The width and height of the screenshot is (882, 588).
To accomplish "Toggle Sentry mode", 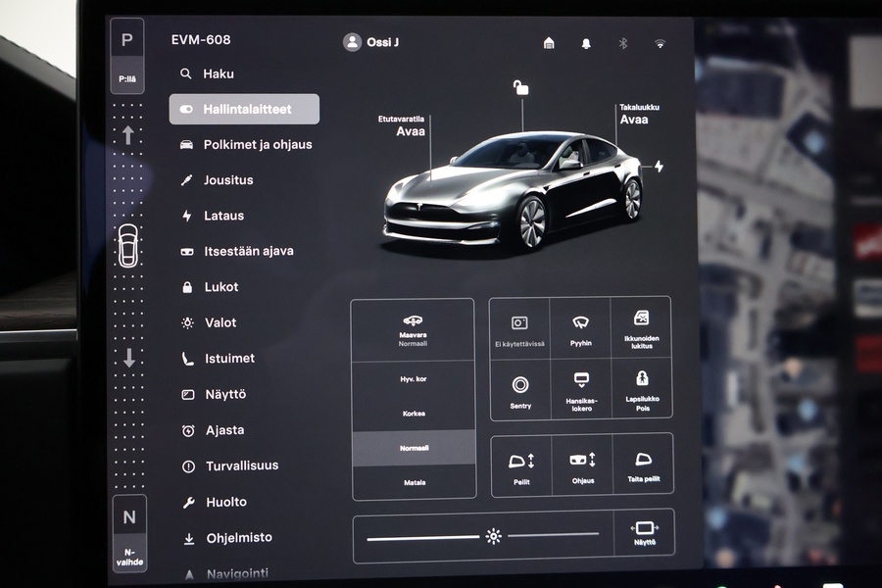I will 520,390.
